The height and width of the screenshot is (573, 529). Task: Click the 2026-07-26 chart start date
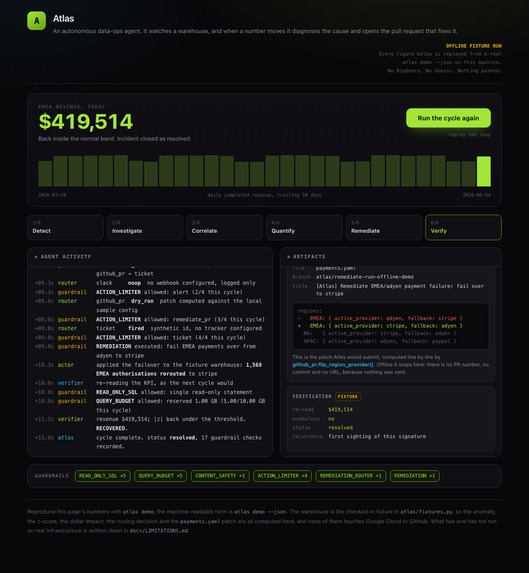point(52,195)
